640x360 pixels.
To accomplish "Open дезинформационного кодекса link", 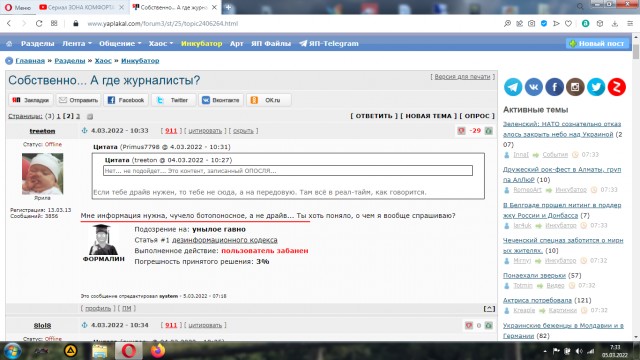I will 224,240.
